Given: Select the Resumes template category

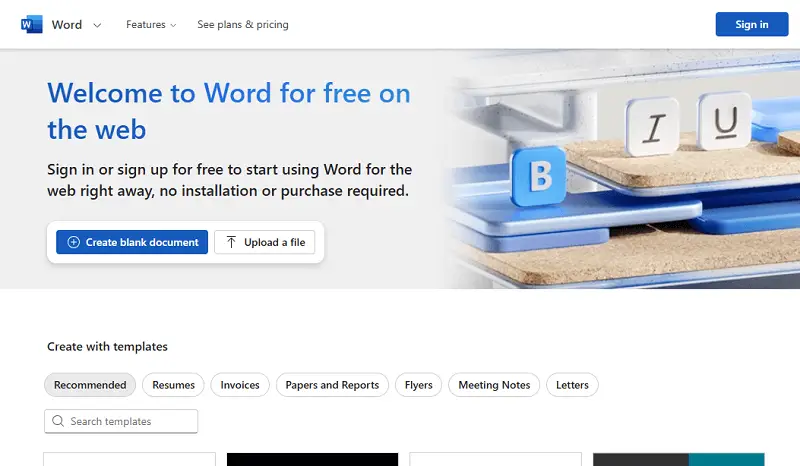Looking at the screenshot, I should [x=173, y=385].
